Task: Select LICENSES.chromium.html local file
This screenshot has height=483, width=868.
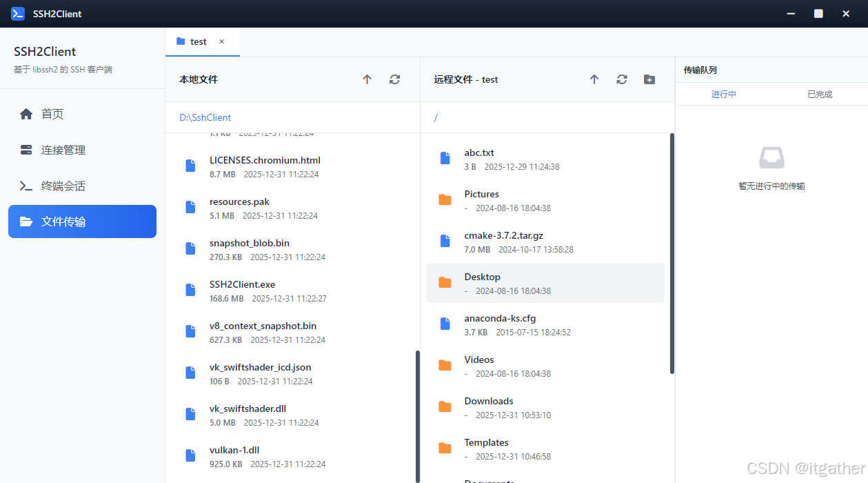Action: 292,166
